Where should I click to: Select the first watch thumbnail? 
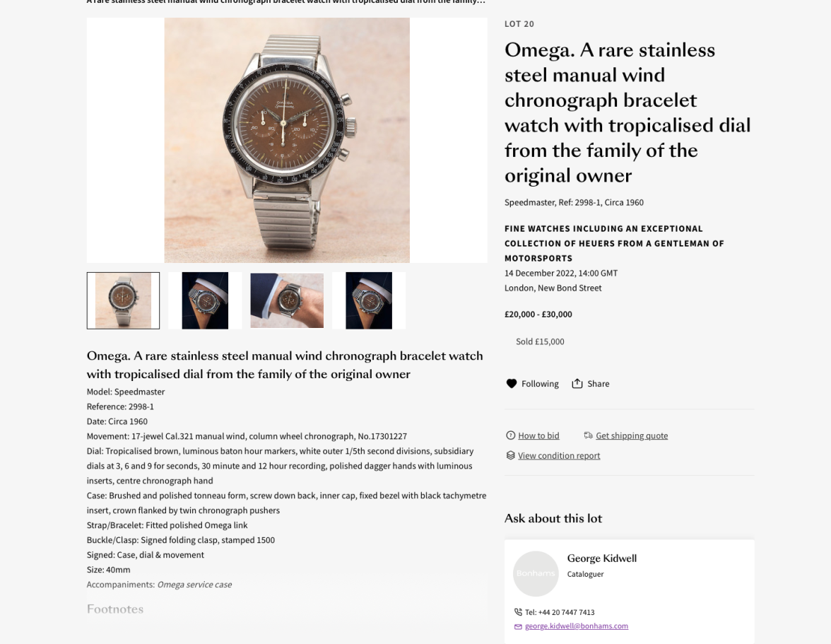123,300
